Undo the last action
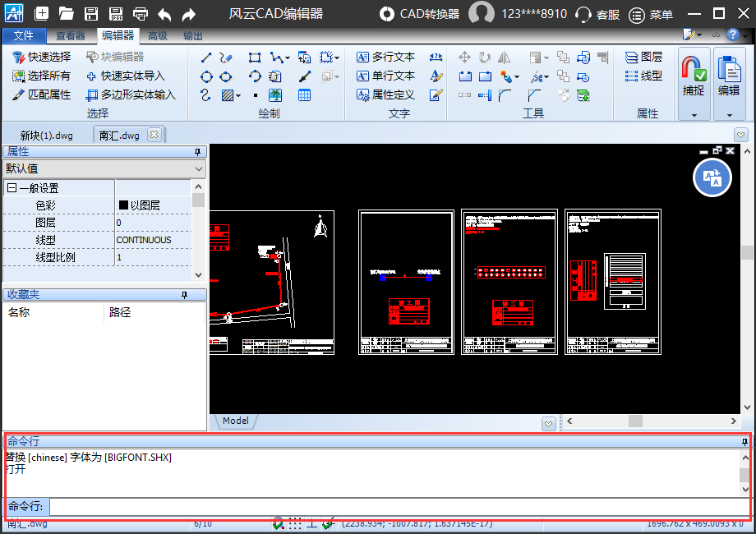 coord(164,15)
